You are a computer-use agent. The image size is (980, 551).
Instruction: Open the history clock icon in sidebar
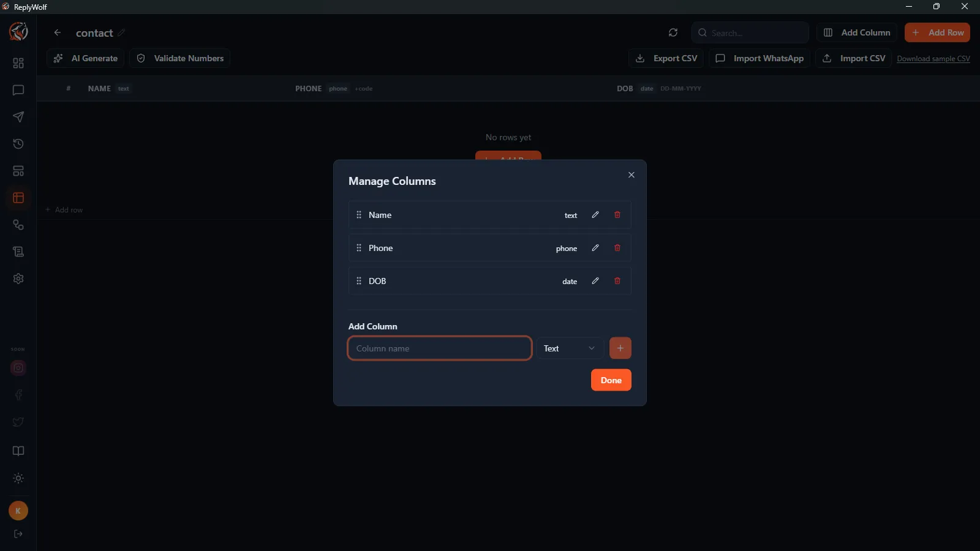click(18, 144)
